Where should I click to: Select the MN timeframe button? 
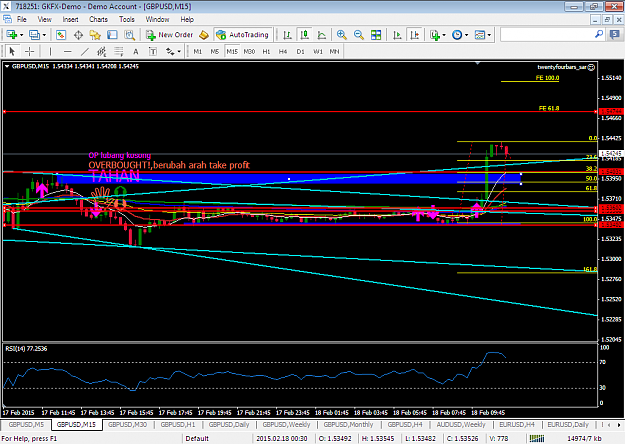point(334,51)
